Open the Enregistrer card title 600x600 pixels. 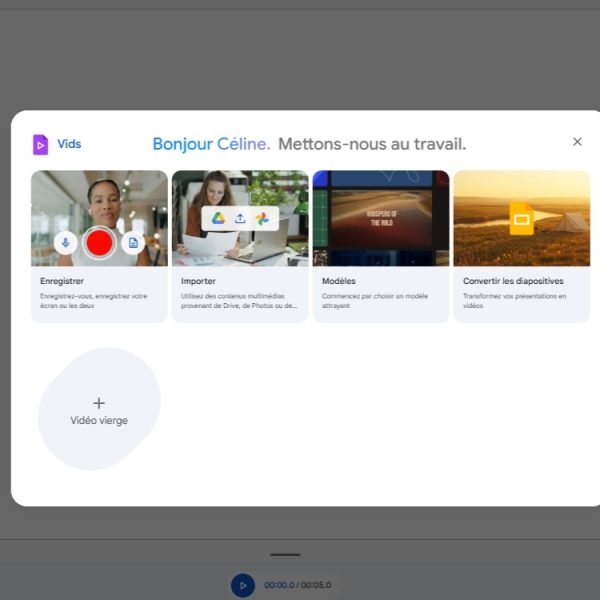point(62,281)
